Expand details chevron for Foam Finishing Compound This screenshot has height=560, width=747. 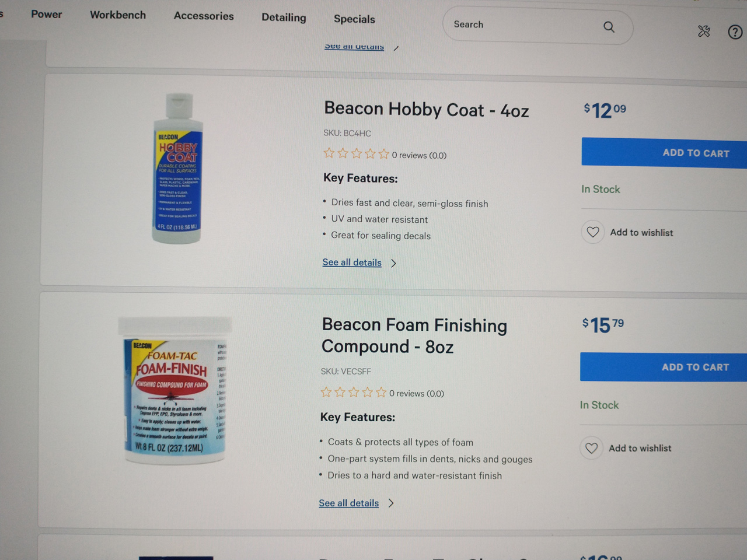click(x=391, y=503)
